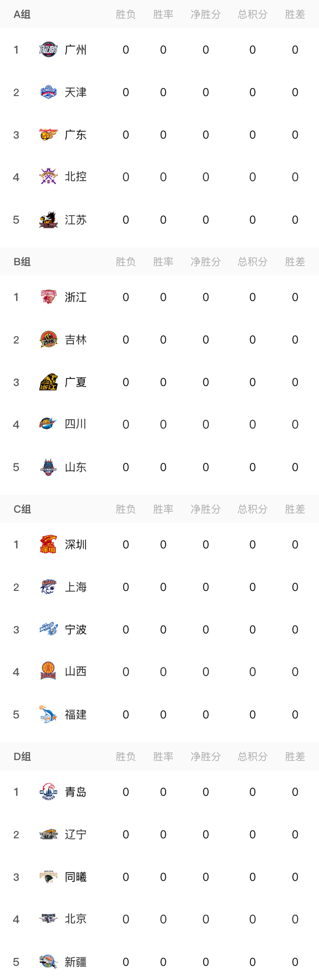Tap the Shenzhen team logo
Image resolution: width=319 pixels, height=980 pixels.
click(48, 544)
